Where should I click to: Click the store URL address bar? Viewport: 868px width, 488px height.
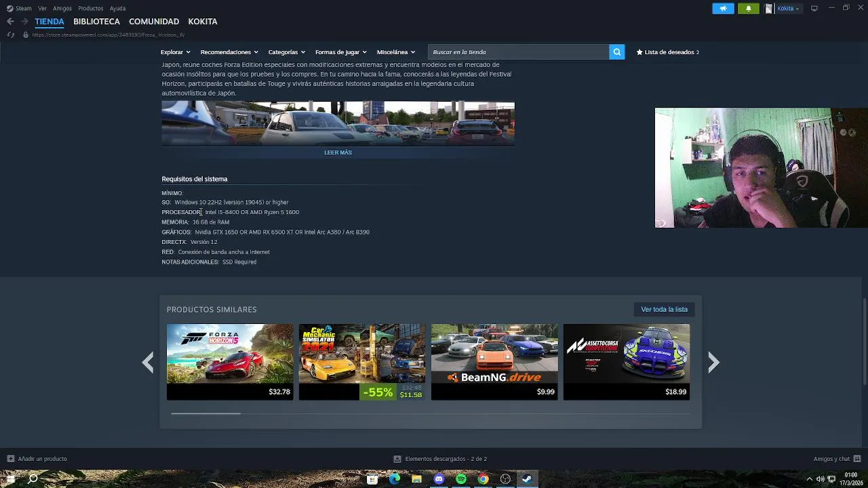(x=108, y=35)
